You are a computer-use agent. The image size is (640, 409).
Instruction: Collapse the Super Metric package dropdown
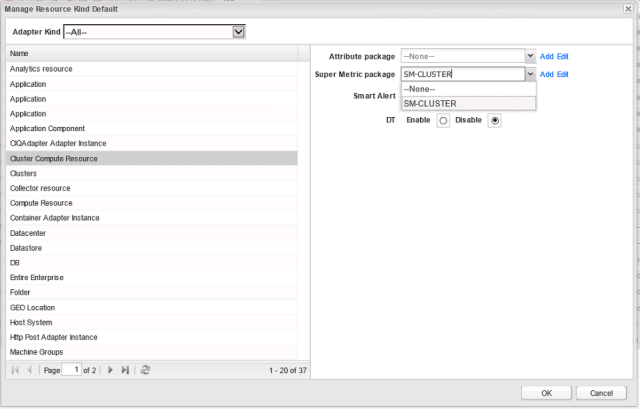click(529, 74)
